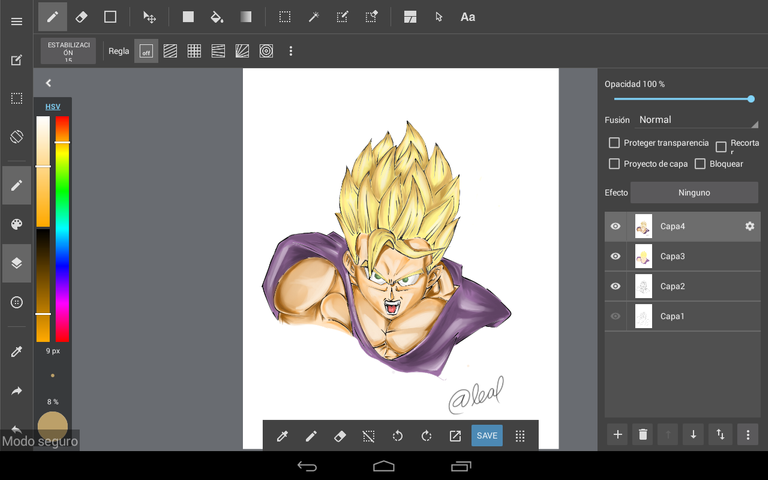Open the Fusión Normal blend dropdown
Screen dimensions: 768x480
pyautogui.click(x=697, y=120)
